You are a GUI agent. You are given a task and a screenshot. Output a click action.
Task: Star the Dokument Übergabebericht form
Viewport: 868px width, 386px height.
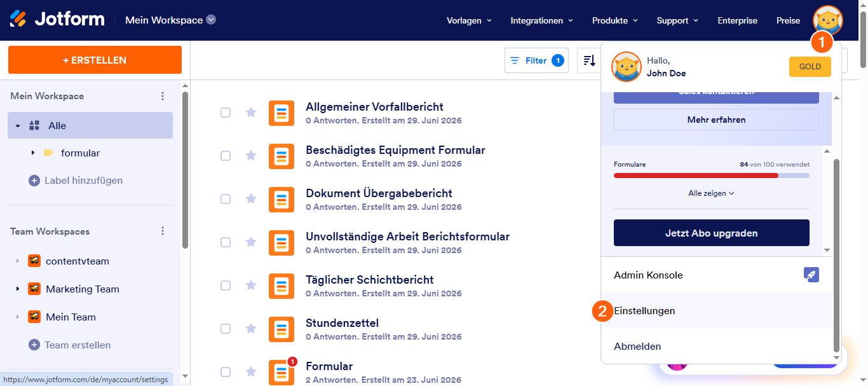(251, 199)
